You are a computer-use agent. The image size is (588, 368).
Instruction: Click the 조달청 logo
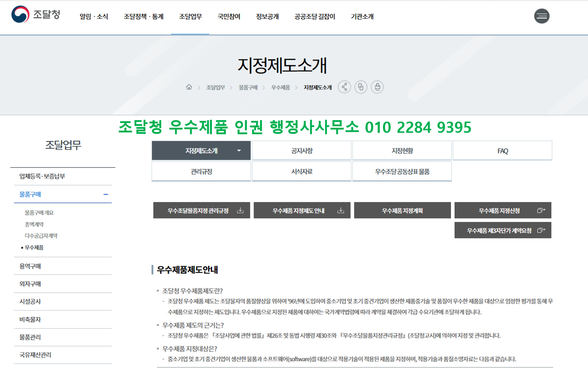point(36,14)
